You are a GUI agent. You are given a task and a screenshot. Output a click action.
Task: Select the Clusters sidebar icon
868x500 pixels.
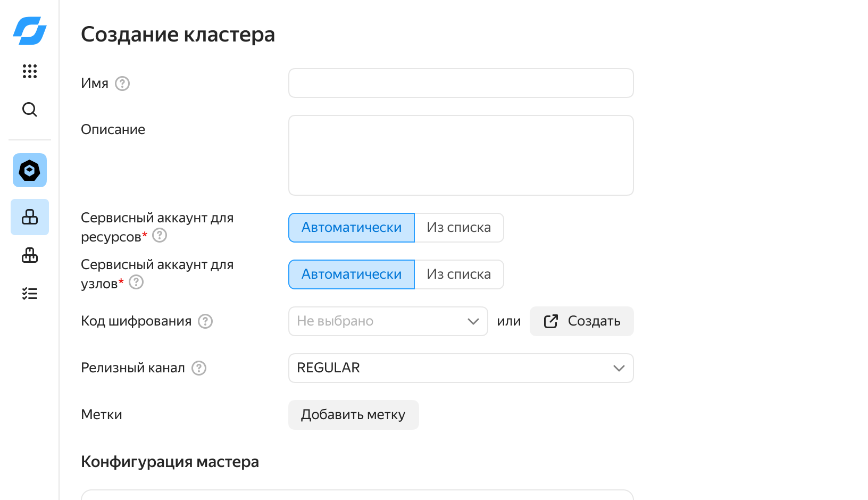pos(30,217)
